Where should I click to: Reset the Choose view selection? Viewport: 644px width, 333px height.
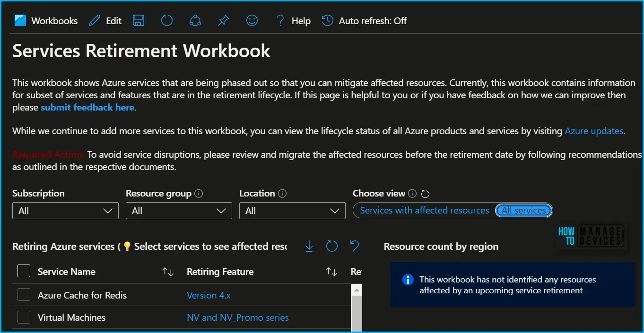[425, 194]
